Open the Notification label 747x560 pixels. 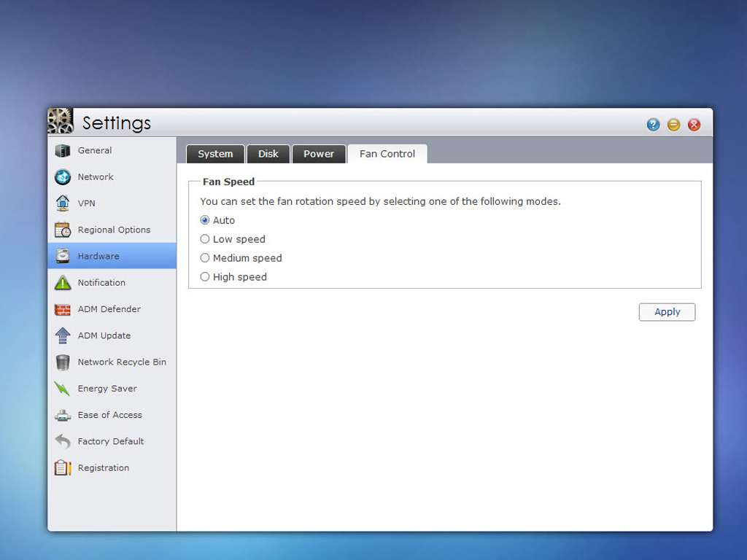pyautogui.click(x=101, y=283)
